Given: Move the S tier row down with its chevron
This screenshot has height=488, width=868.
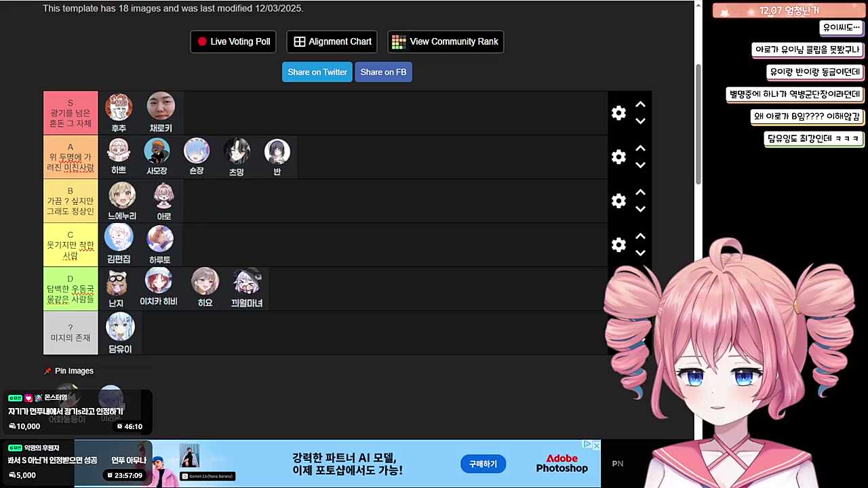Looking at the screenshot, I should coord(640,121).
